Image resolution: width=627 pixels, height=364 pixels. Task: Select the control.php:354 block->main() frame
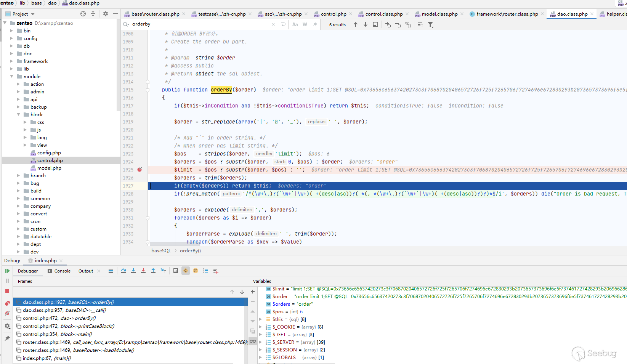click(57, 334)
